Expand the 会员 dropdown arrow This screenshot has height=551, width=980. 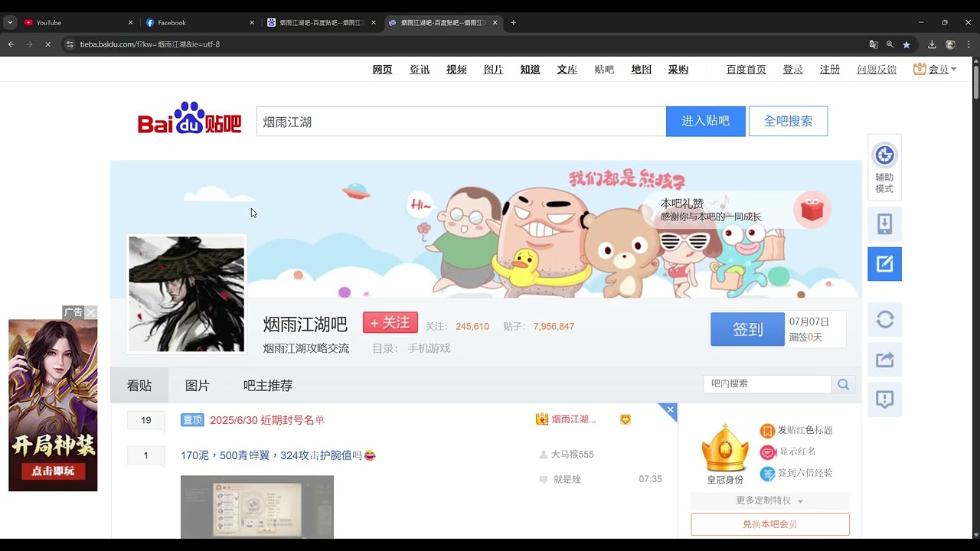(953, 70)
